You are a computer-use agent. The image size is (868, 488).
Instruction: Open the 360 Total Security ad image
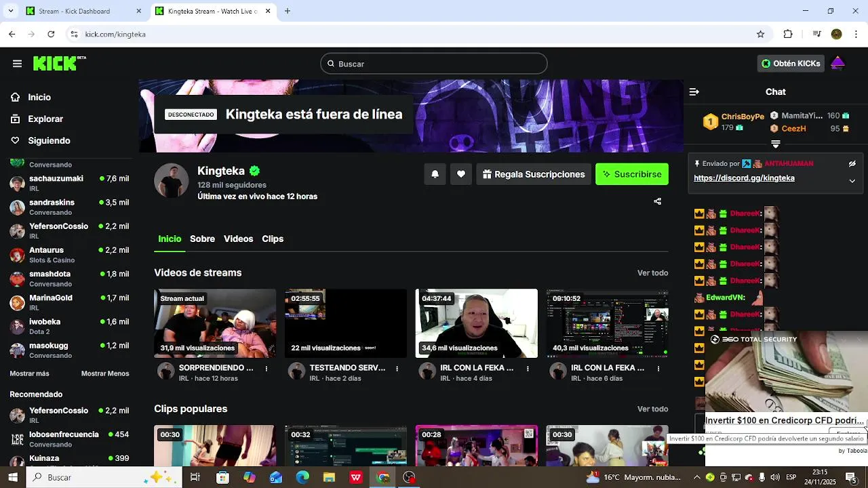787,371
